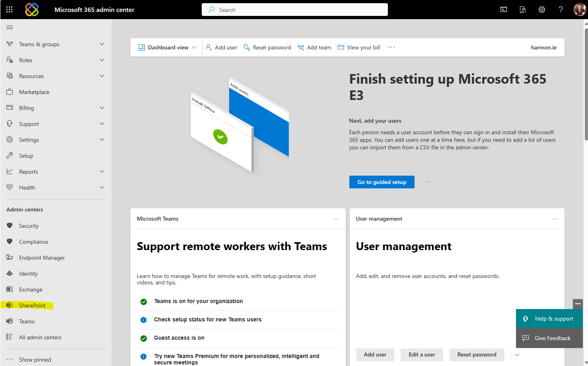Click the Marketplace shopping bag icon
Viewport: 588px width, 366px height.
tap(10, 92)
